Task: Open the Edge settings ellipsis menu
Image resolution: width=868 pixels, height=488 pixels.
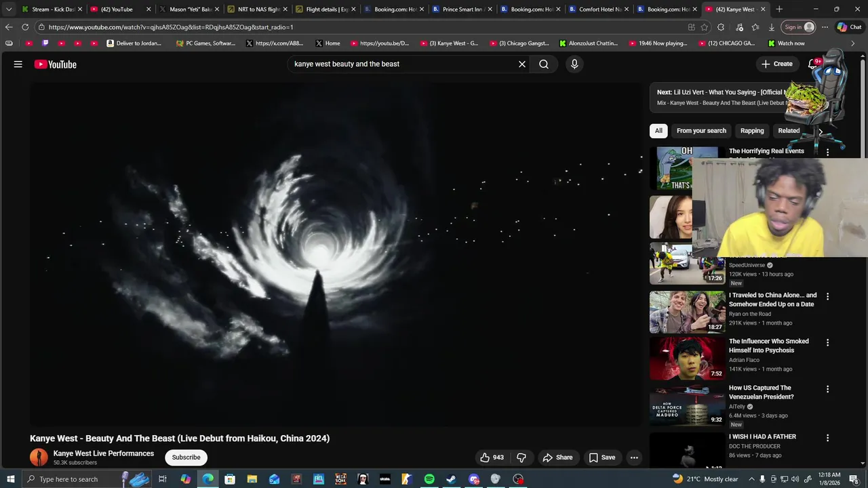Action: [x=825, y=27]
